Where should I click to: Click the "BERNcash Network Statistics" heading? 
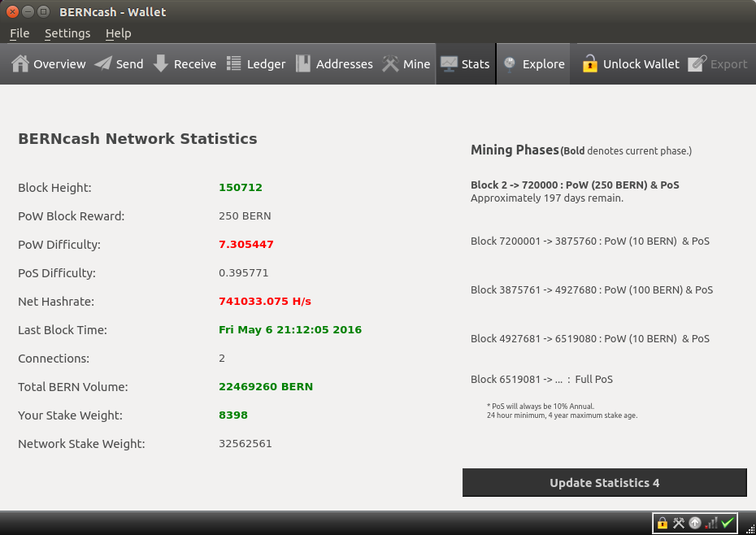tap(137, 139)
